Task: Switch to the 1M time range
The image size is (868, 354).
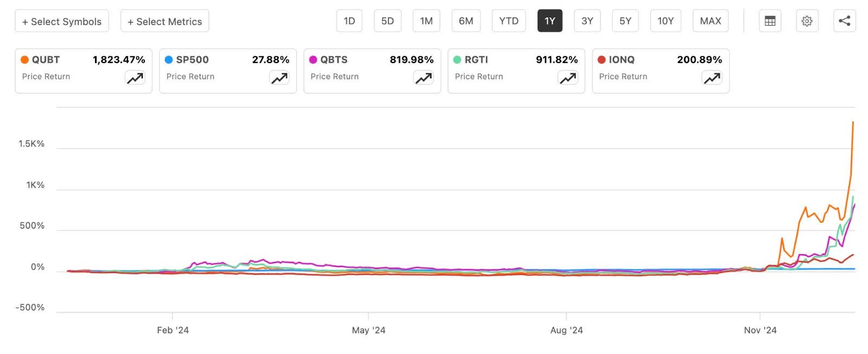Action: point(426,21)
